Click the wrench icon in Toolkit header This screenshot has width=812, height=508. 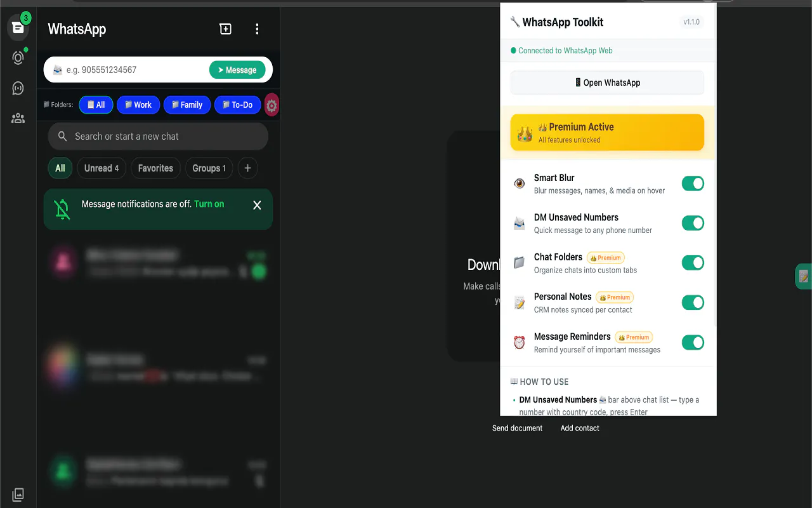[x=514, y=22]
